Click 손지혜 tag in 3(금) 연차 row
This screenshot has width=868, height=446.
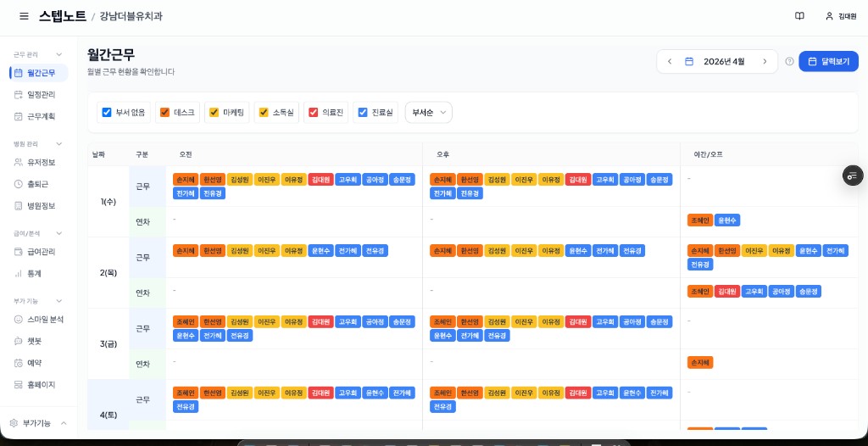click(700, 362)
